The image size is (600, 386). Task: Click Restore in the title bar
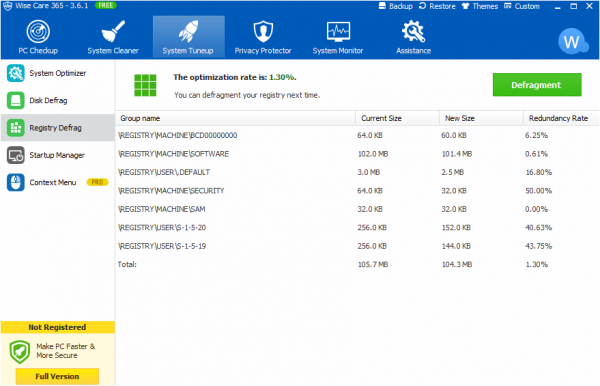437,6
